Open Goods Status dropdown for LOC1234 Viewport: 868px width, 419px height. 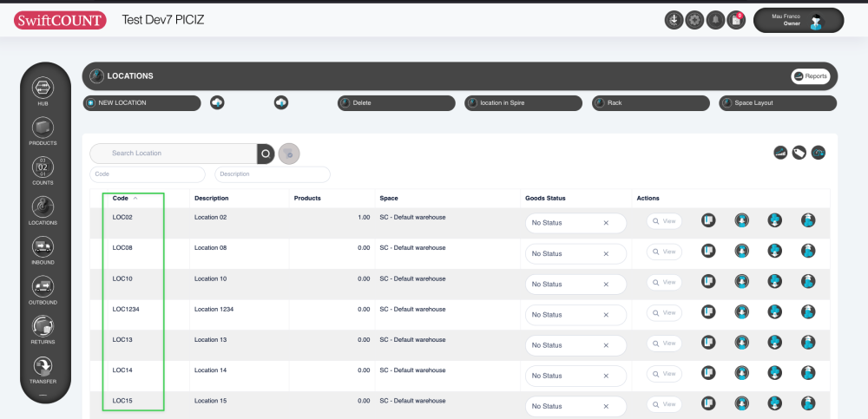[575, 314]
